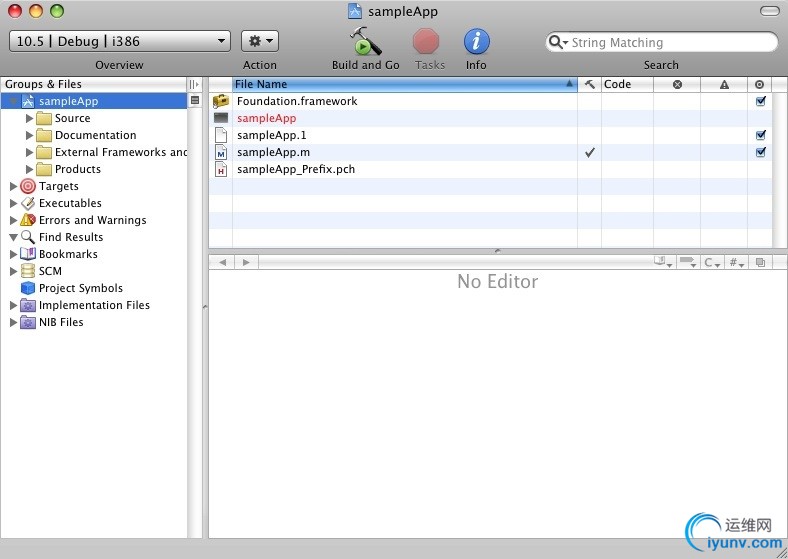788x559 pixels.
Task: Click the Implementation Files folder icon
Action: point(28,305)
